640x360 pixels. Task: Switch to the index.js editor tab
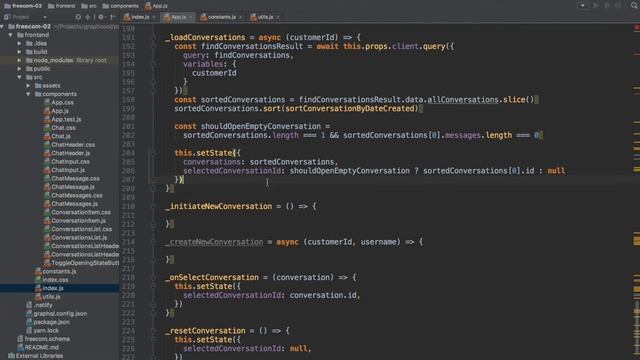140,17
